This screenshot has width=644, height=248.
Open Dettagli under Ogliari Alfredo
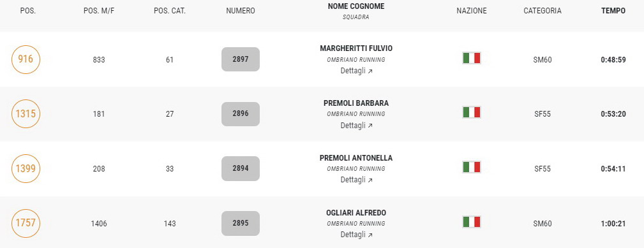[356, 235]
